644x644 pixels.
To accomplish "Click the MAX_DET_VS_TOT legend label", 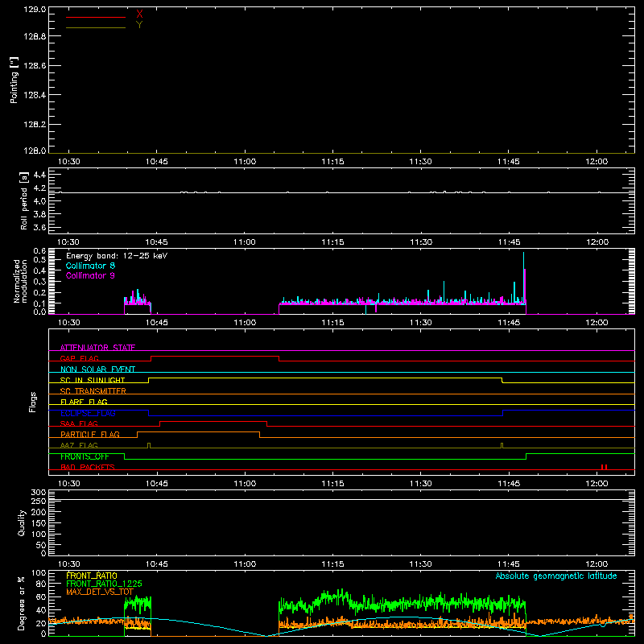I will pyautogui.click(x=100, y=592).
